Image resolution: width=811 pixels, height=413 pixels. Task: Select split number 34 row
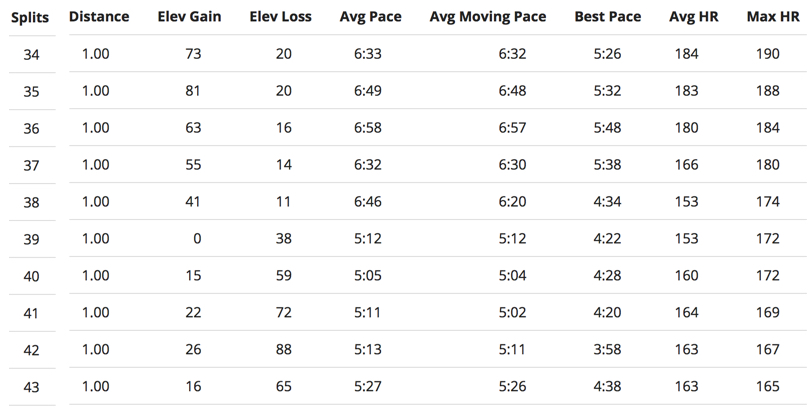pyautogui.click(x=31, y=55)
